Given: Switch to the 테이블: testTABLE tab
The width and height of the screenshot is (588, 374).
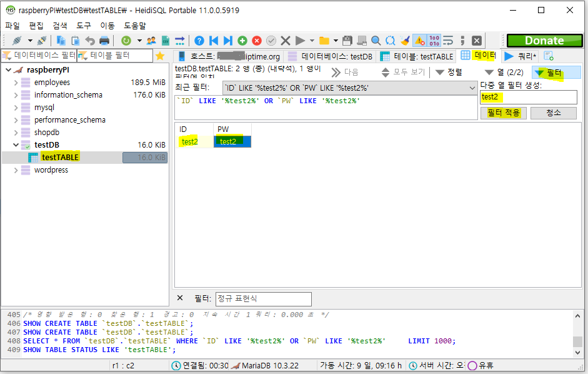Looking at the screenshot, I should click(x=417, y=56).
